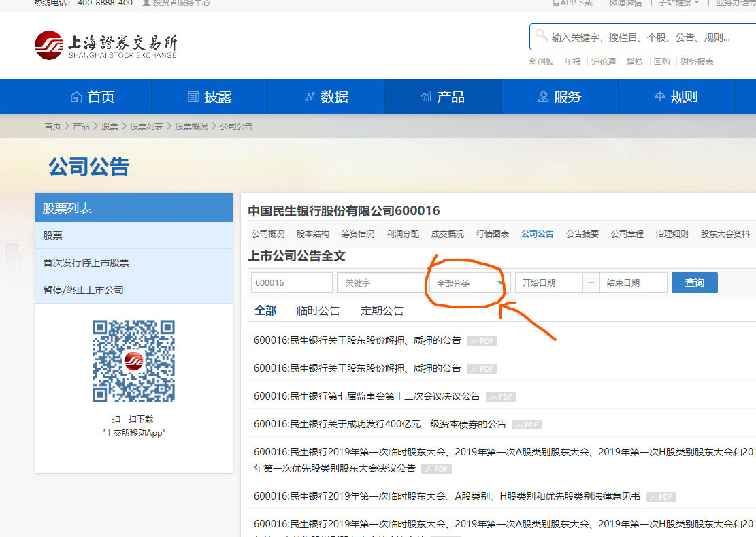The image size is (756, 537).
Task: Select the 全部 announcements tab
Action: point(265,311)
